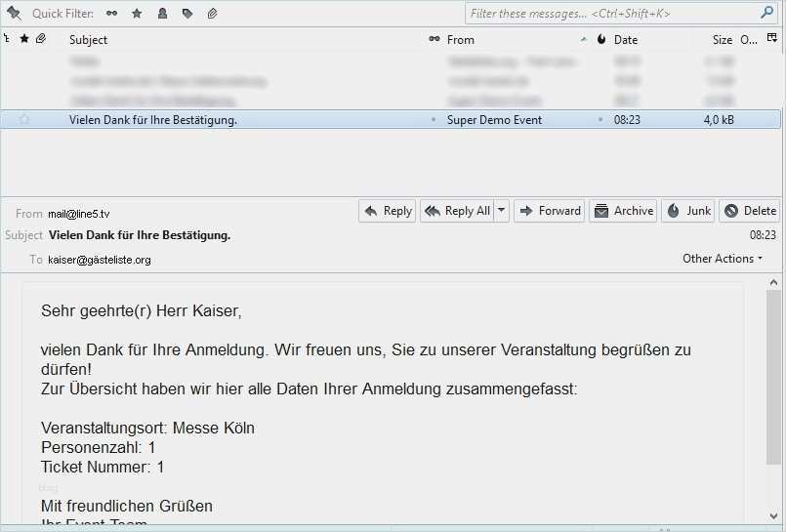Viewport: 786px width, 532px height.
Task: Sort by the O... column header
Action: [748, 40]
